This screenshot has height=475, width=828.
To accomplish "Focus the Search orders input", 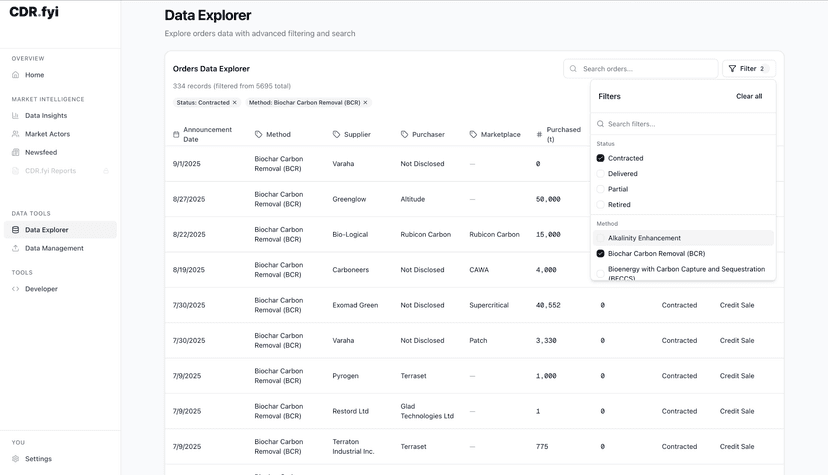I will coord(641,69).
